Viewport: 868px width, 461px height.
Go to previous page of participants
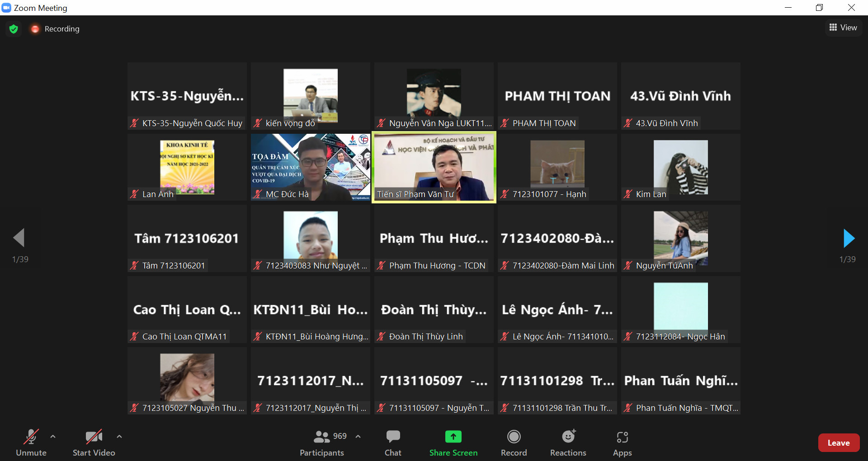[x=19, y=238]
